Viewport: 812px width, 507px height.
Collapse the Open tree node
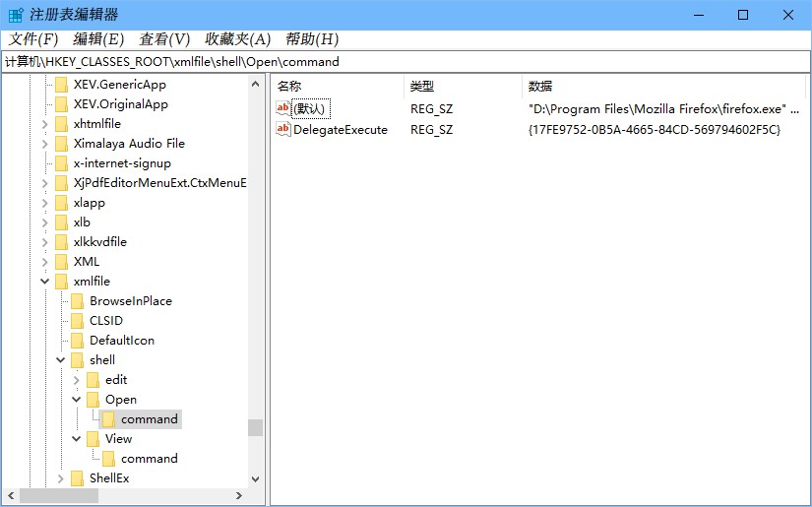(76, 400)
